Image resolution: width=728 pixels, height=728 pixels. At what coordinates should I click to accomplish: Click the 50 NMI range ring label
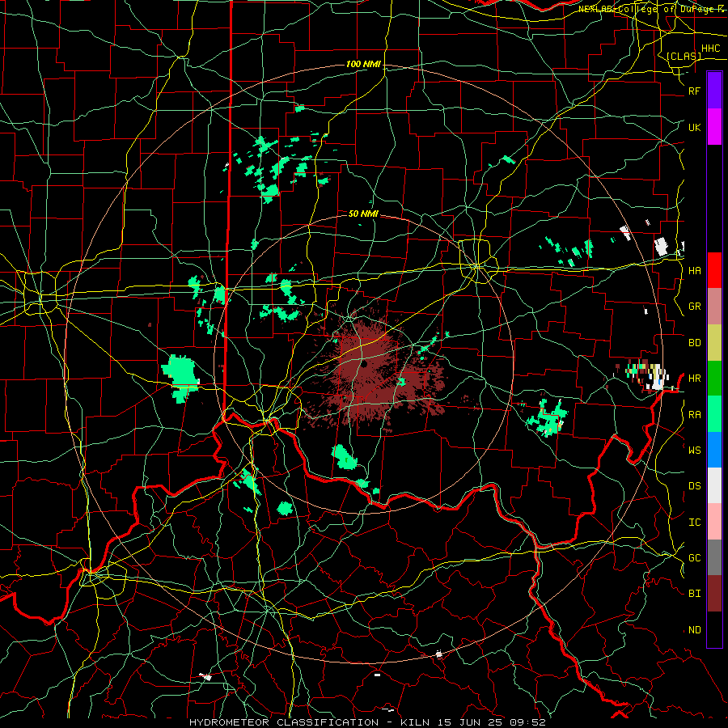tap(363, 214)
